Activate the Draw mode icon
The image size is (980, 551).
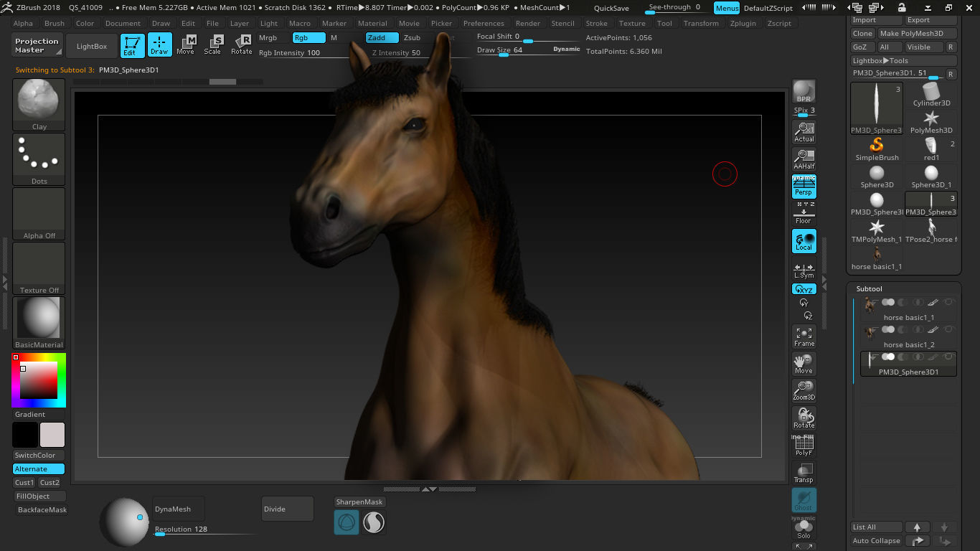(160, 44)
